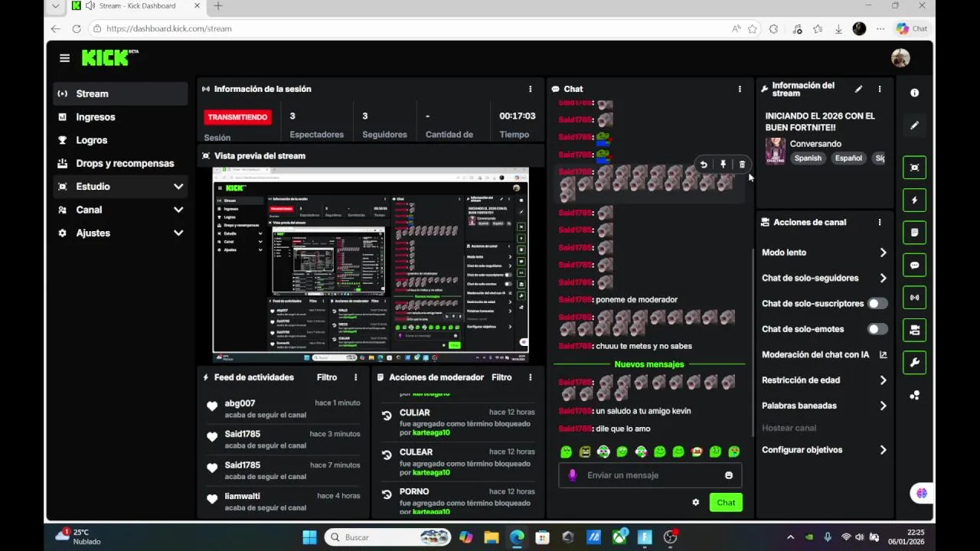Open File Explorer from the taskbar
The width and height of the screenshot is (980, 551).
point(491,537)
